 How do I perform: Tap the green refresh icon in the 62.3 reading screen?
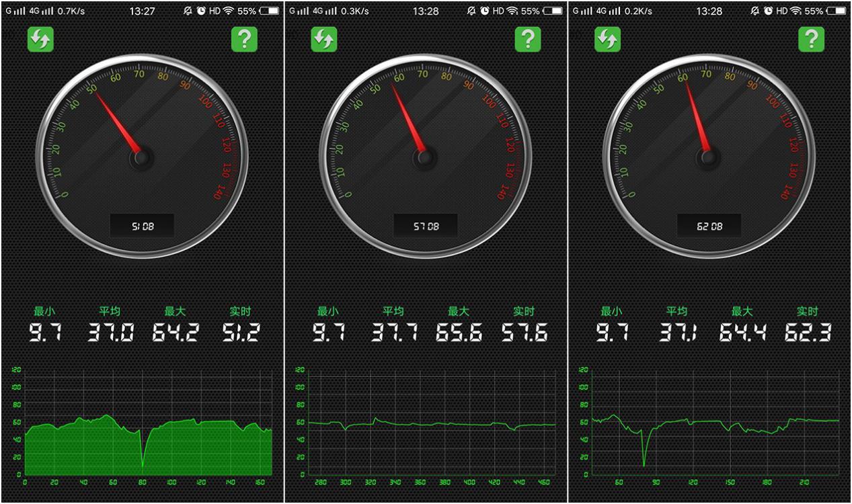[608, 40]
